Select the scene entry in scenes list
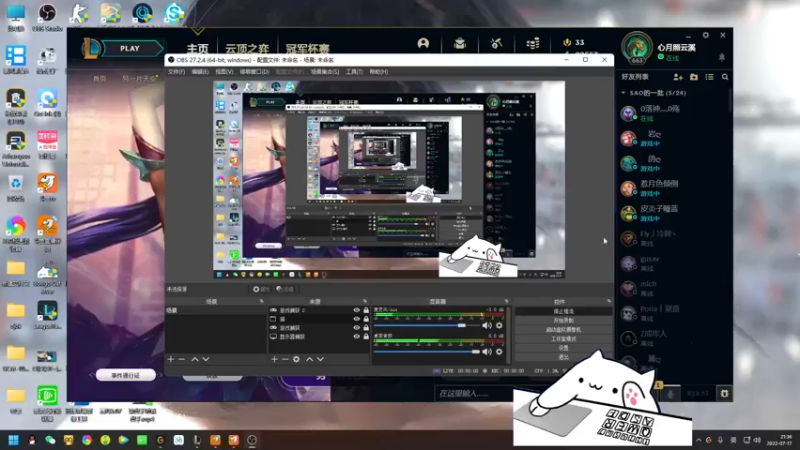Screen dimensions: 800x450 (x=215, y=310)
